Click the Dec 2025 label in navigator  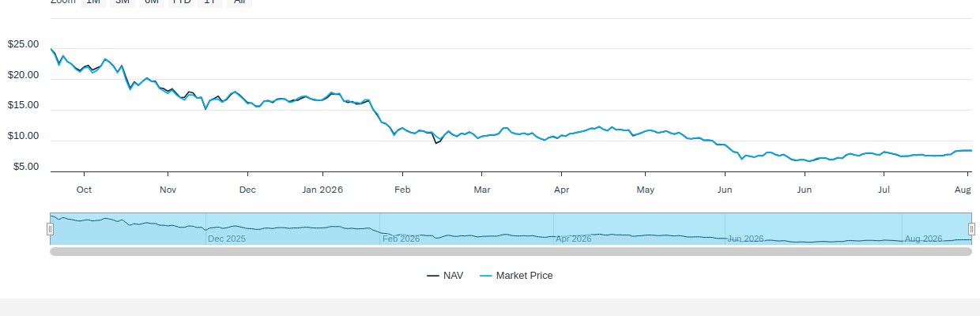(227, 239)
